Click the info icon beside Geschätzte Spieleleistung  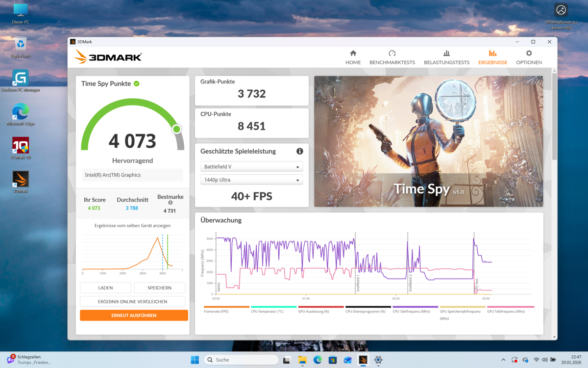pos(299,151)
